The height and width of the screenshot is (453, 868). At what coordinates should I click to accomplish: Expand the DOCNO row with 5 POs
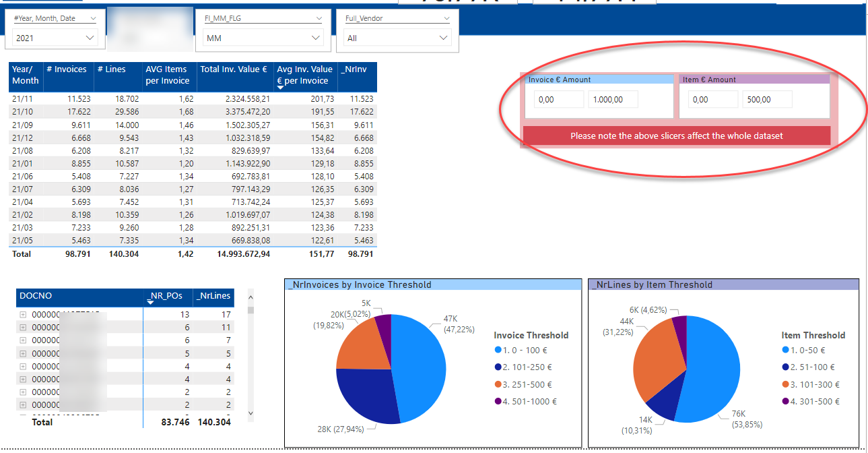pos(23,353)
